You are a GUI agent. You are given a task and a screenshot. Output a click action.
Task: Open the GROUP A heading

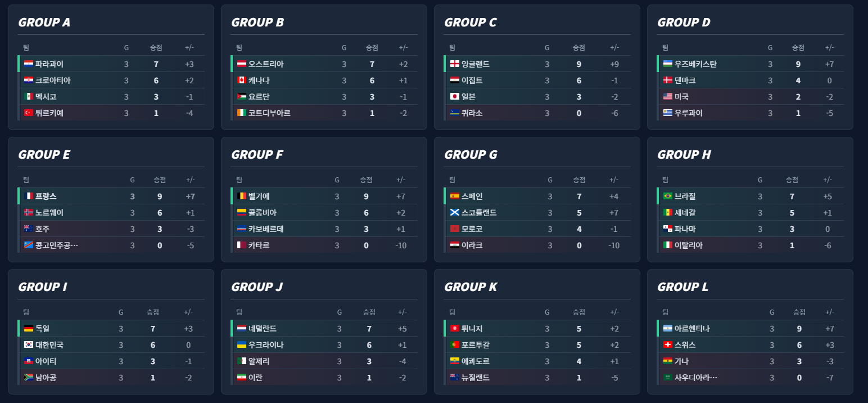coord(44,23)
